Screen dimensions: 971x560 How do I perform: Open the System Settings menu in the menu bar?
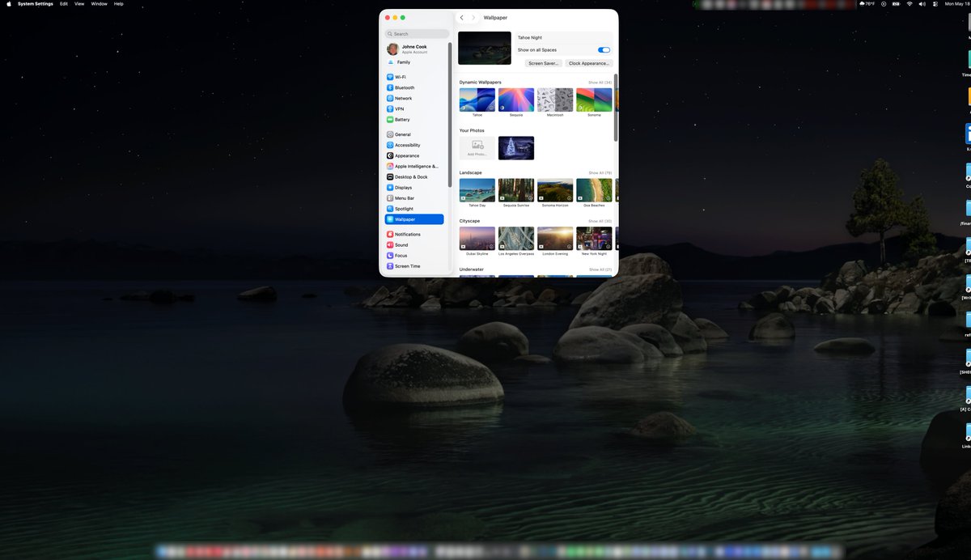(36, 4)
